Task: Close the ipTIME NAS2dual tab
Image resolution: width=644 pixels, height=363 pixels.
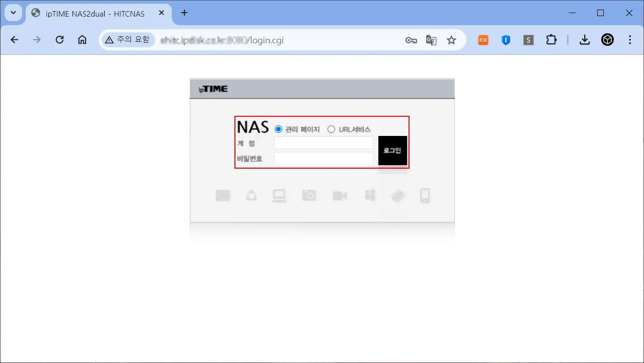Action: [x=162, y=13]
